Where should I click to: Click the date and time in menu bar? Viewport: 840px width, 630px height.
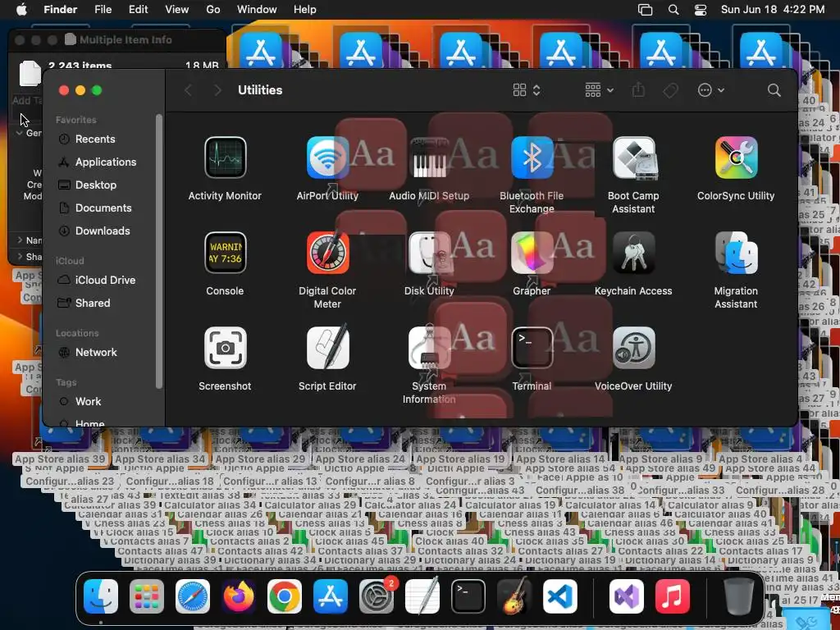click(773, 10)
